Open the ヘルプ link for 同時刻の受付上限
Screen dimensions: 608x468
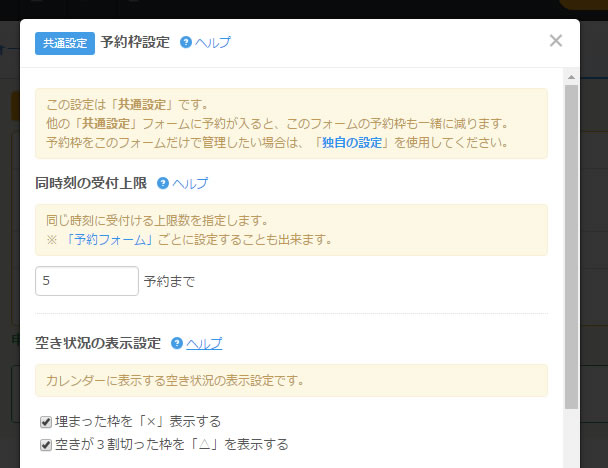pyautogui.click(x=190, y=184)
